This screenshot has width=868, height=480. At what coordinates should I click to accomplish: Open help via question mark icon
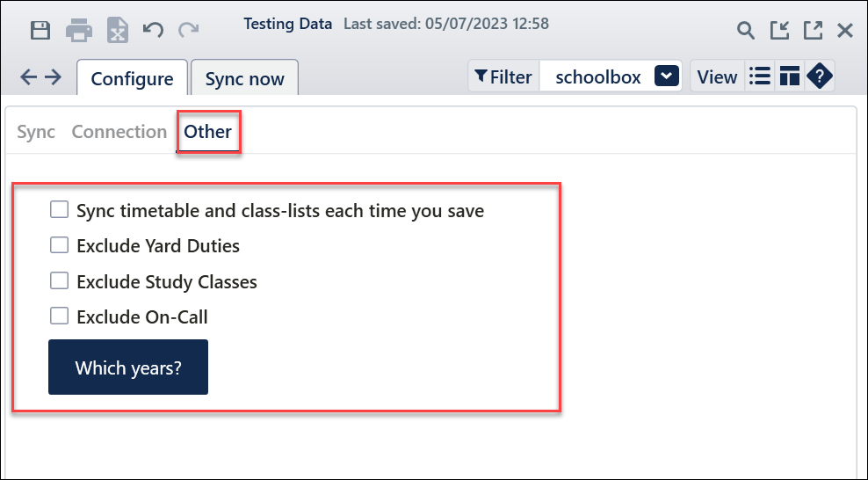820,76
